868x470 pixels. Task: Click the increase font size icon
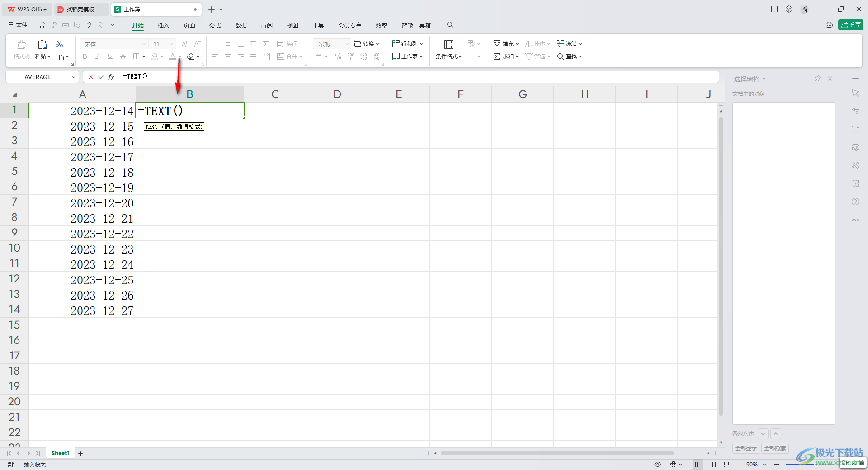(184, 44)
